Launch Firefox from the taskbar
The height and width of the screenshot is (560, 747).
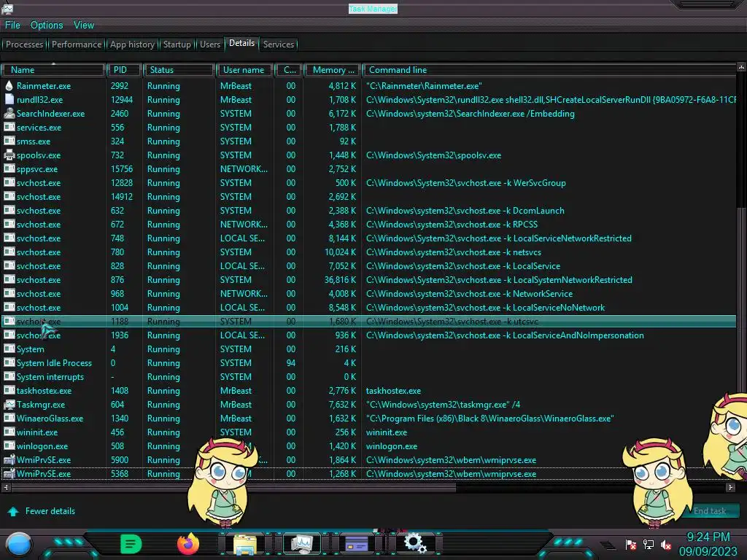188,544
